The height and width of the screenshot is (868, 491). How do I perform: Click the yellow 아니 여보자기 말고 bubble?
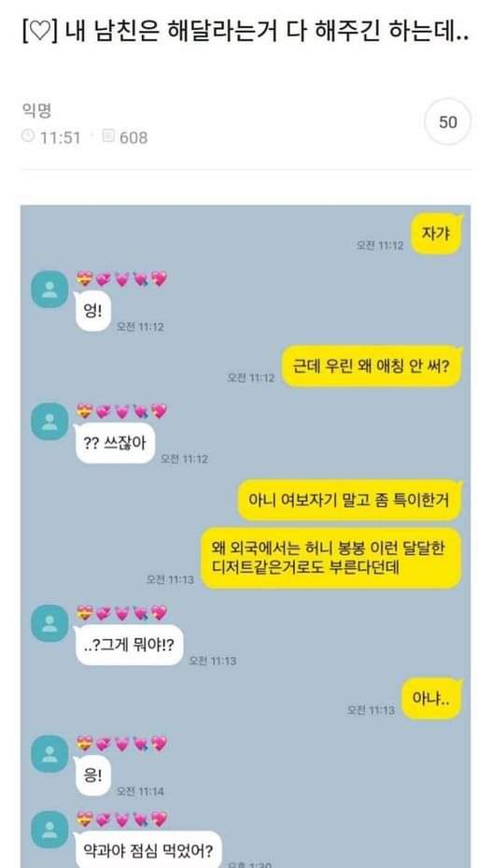(x=349, y=500)
